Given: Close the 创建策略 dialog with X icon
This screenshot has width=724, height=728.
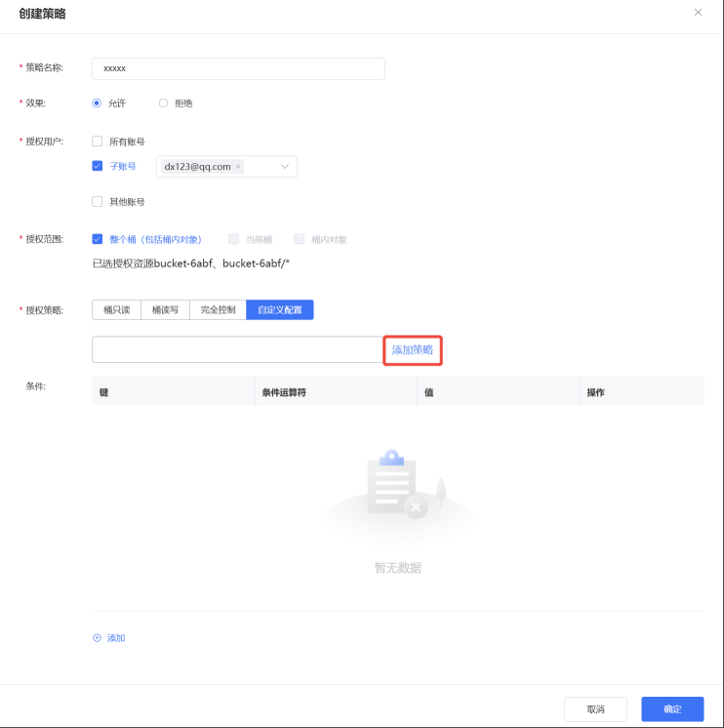Looking at the screenshot, I should coord(698,13).
